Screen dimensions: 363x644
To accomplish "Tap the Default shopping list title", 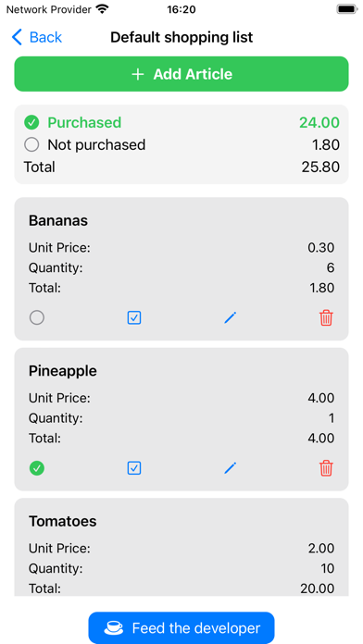I will click(x=181, y=37).
